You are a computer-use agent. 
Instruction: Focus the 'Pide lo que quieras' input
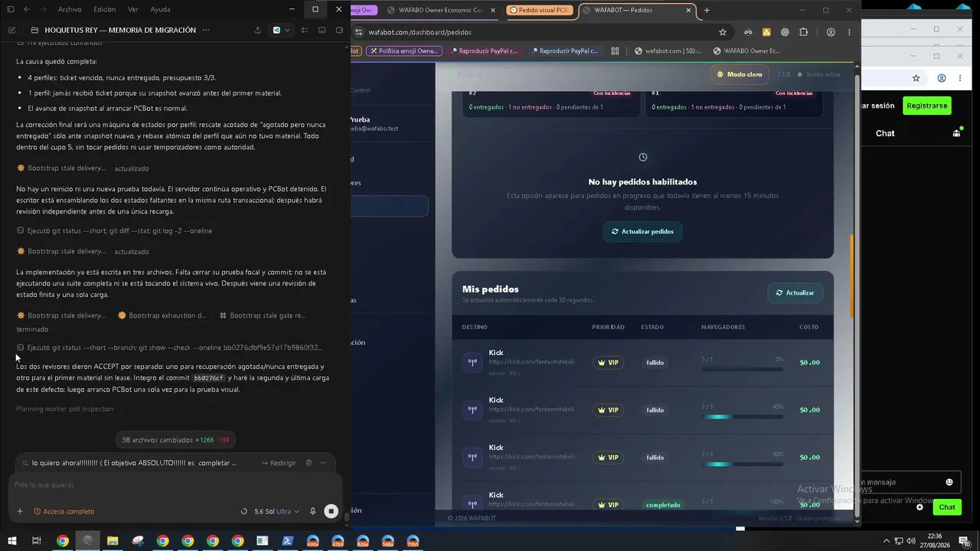175,485
